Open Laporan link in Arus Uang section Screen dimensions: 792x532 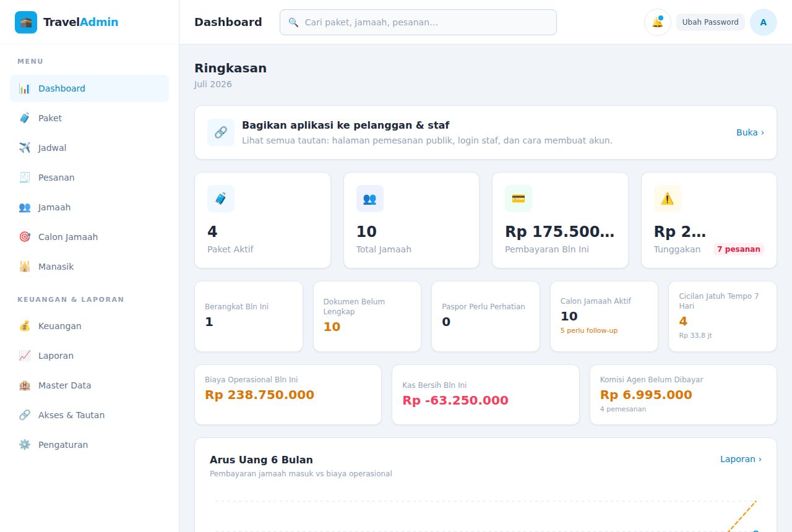[x=741, y=459]
